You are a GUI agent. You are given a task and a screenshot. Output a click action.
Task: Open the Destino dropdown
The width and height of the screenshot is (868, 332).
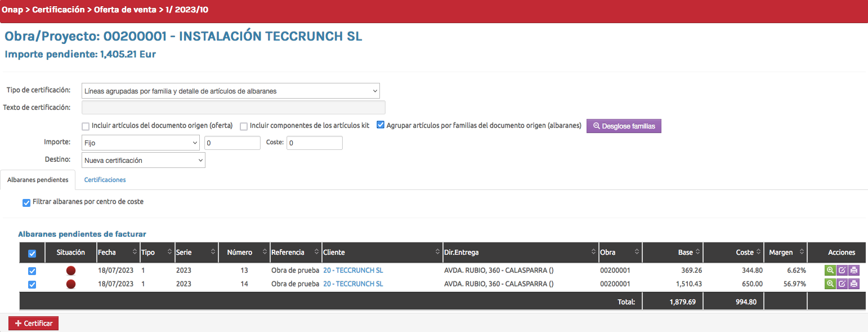[x=144, y=161]
